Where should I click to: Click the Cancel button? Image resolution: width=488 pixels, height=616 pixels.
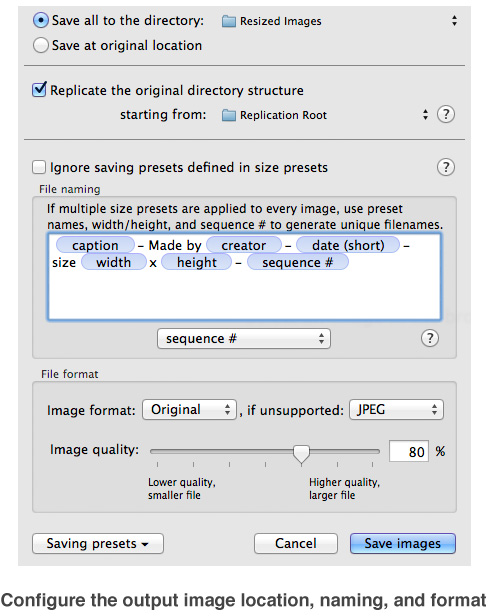[295, 543]
